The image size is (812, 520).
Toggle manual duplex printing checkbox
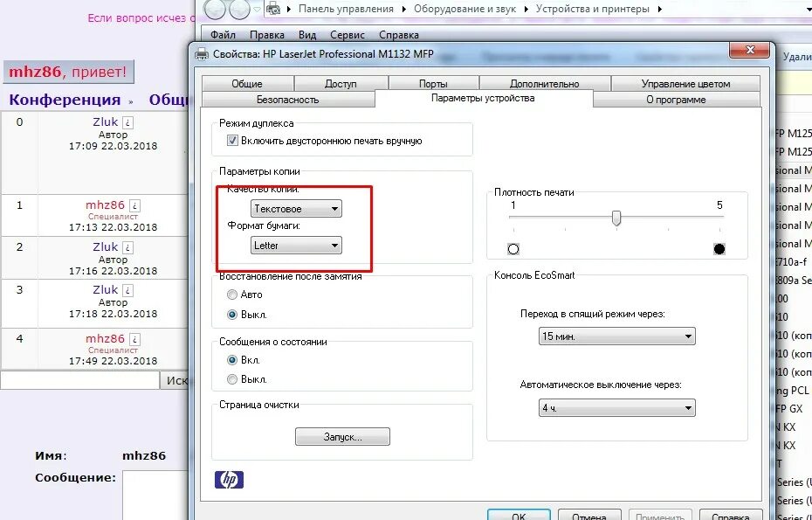(232, 141)
